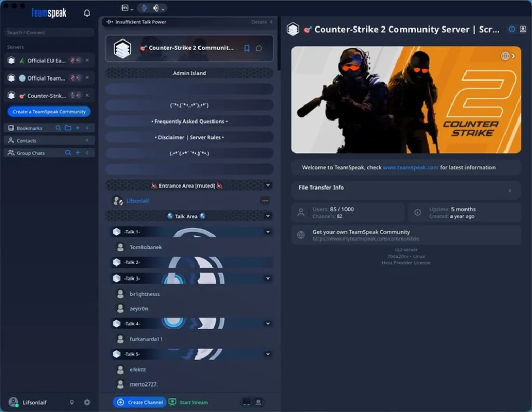
Task: Toggle speaker mute on Counter-Strik server entry
Action: point(78,96)
